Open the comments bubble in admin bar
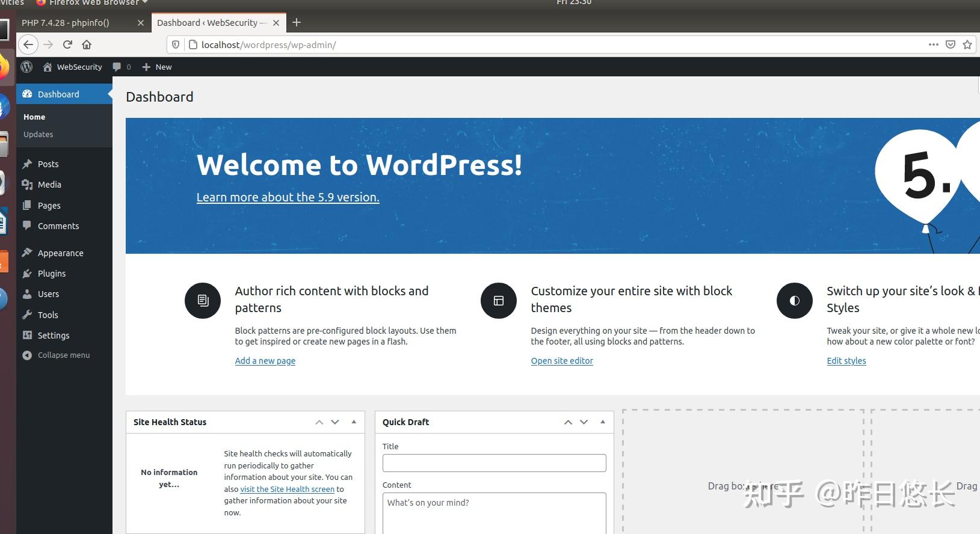The width and height of the screenshot is (980, 534). (x=121, y=67)
